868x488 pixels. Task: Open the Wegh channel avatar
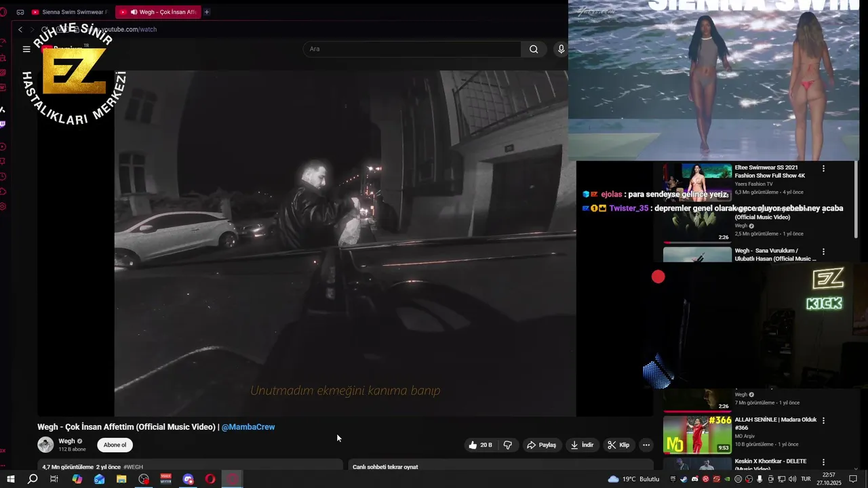[x=45, y=445]
